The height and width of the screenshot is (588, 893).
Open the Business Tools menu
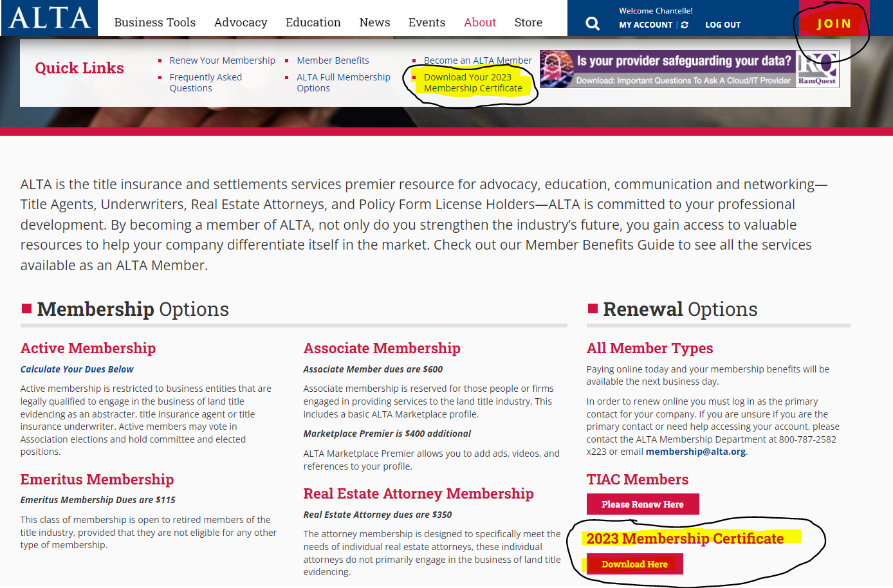tap(155, 23)
